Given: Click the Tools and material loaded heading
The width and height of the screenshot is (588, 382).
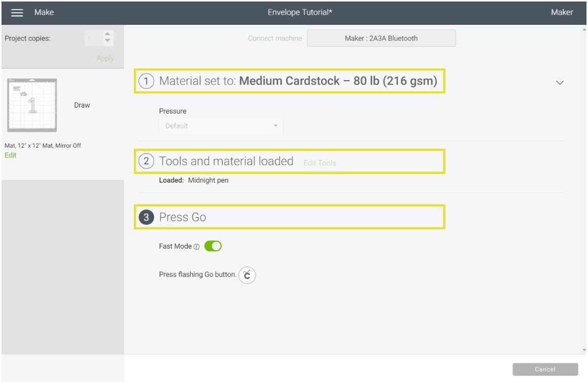Looking at the screenshot, I should pos(226,161).
